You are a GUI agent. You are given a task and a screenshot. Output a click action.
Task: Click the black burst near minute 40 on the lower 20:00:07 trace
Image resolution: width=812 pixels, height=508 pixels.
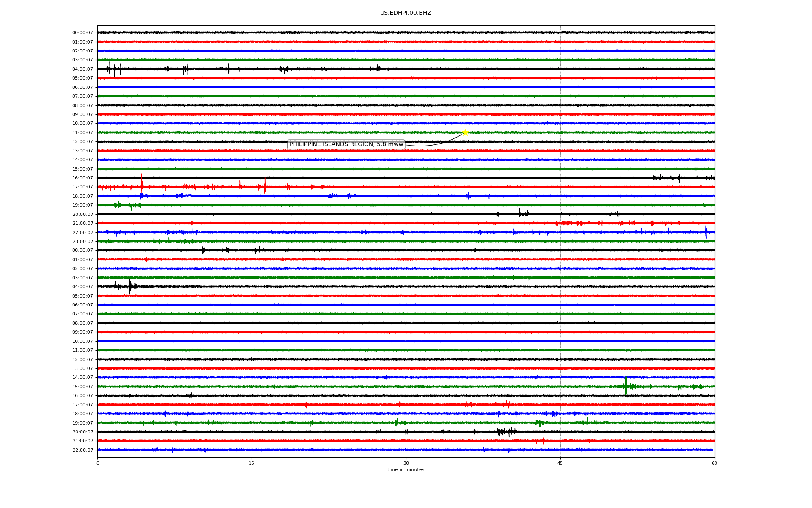pos(507,432)
